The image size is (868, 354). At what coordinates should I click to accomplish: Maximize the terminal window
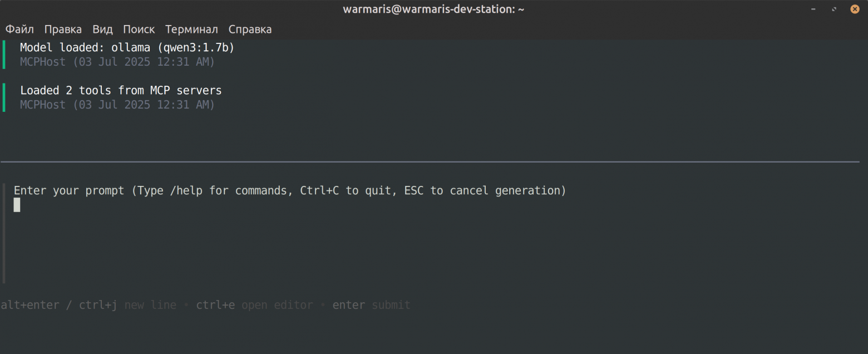834,9
